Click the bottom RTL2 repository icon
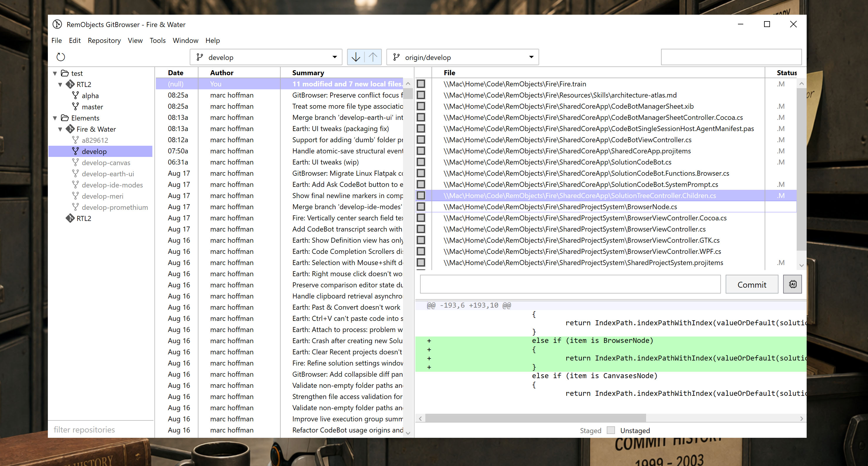This screenshot has height=466, width=868. pyautogui.click(x=70, y=218)
